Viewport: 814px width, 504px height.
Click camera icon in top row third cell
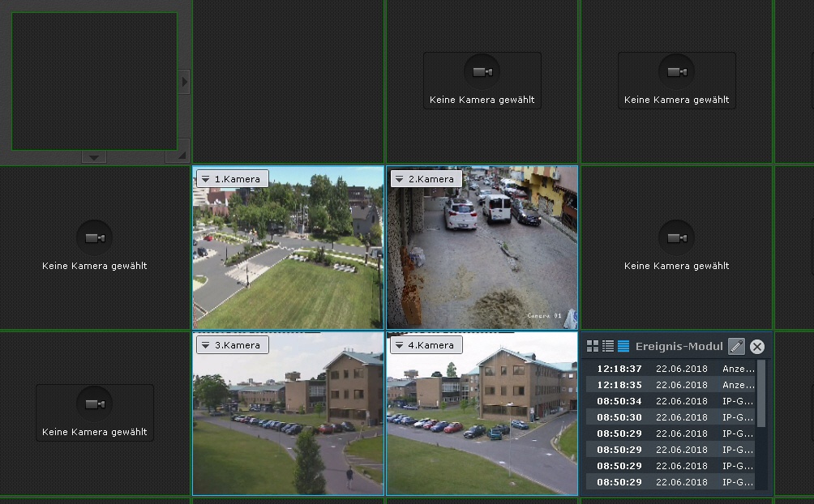click(482, 72)
